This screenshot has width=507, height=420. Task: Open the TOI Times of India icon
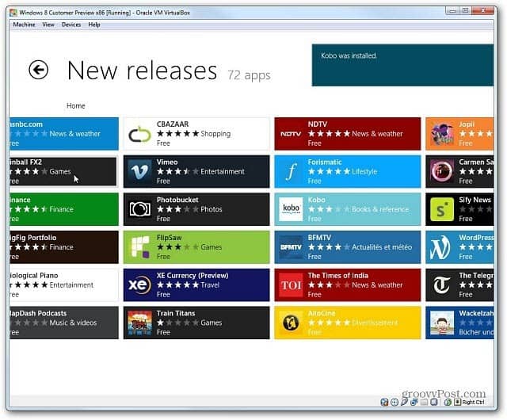(x=291, y=285)
